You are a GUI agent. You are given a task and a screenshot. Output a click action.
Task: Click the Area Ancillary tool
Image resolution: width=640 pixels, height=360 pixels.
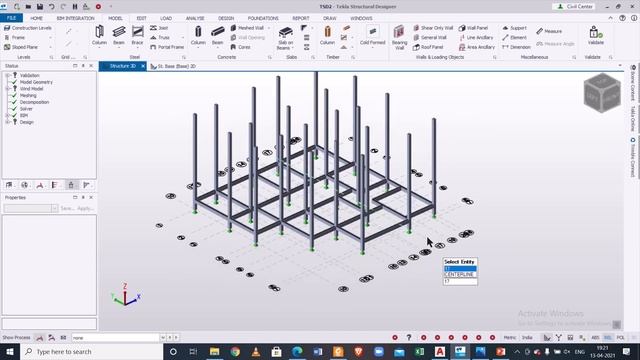pyautogui.click(x=477, y=47)
